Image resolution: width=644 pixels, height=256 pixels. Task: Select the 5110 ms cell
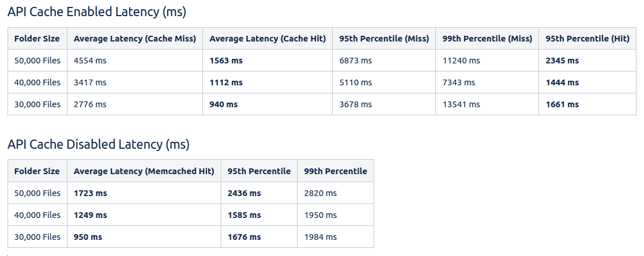356,82
